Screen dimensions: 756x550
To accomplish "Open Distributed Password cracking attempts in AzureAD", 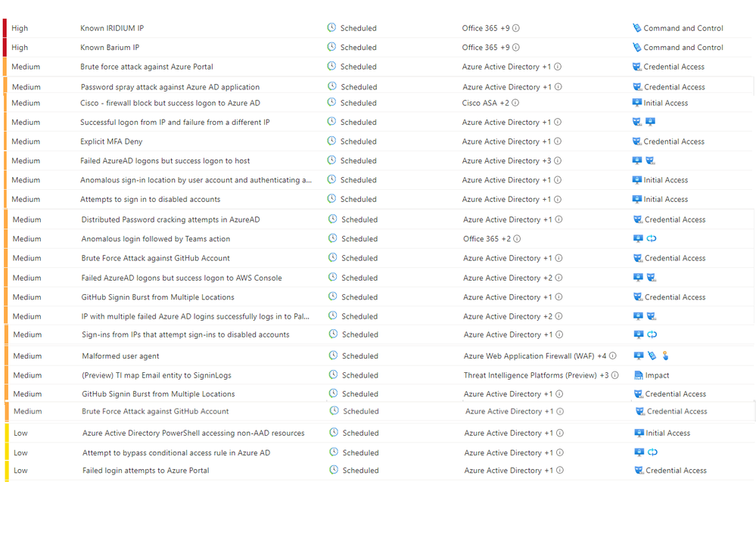I will click(x=171, y=219).
